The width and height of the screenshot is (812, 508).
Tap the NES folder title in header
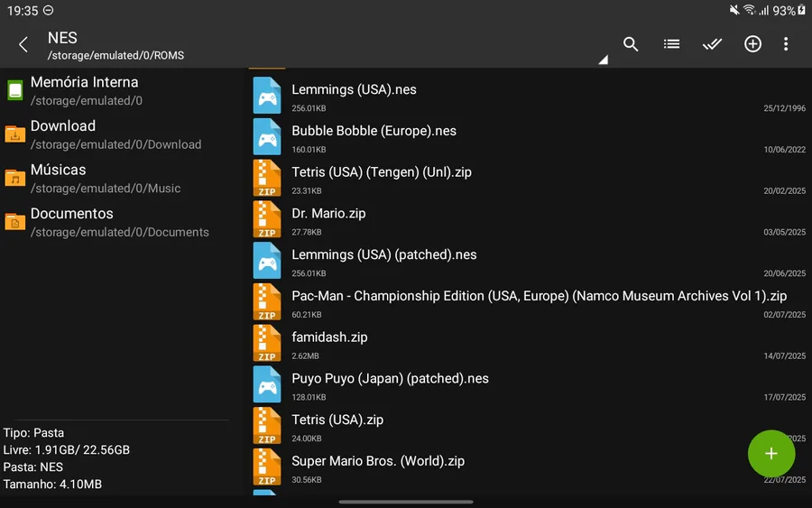pyautogui.click(x=63, y=38)
